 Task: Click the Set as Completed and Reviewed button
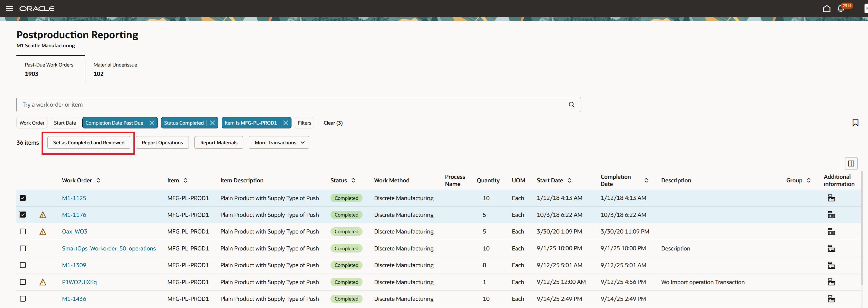coord(89,142)
